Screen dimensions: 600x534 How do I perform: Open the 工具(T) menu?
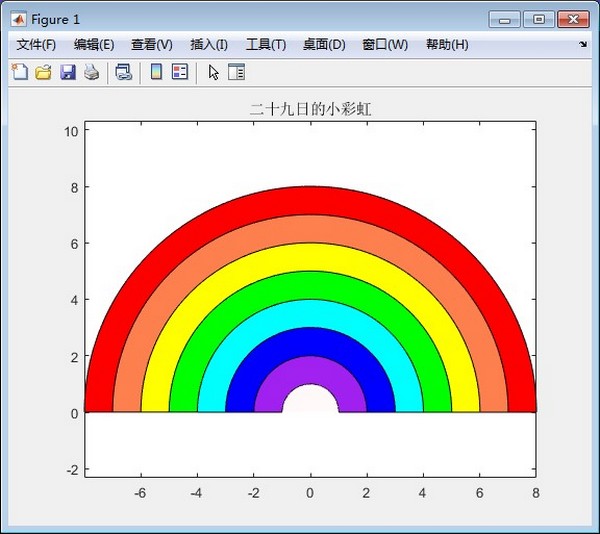[x=266, y=45]
